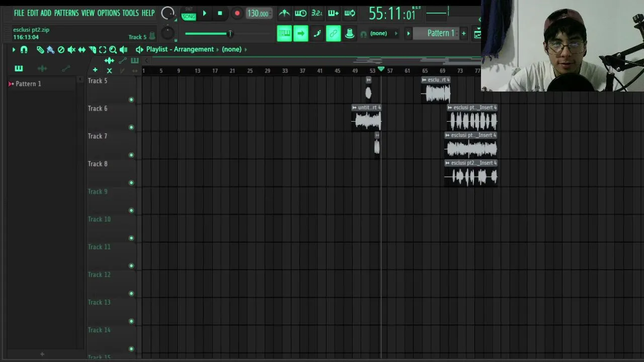
Task: Mute Track 6 with its green dot
Action: (x=131, y=127)
